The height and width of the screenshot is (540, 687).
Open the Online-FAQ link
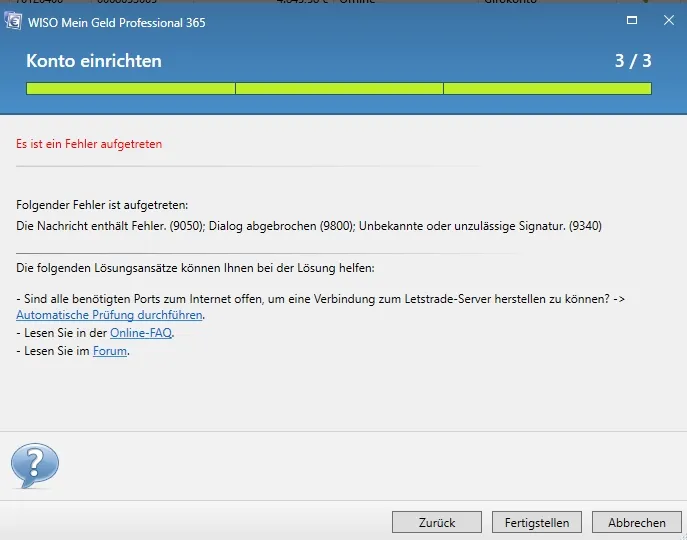pyautogui.click(x=141, y=333)
